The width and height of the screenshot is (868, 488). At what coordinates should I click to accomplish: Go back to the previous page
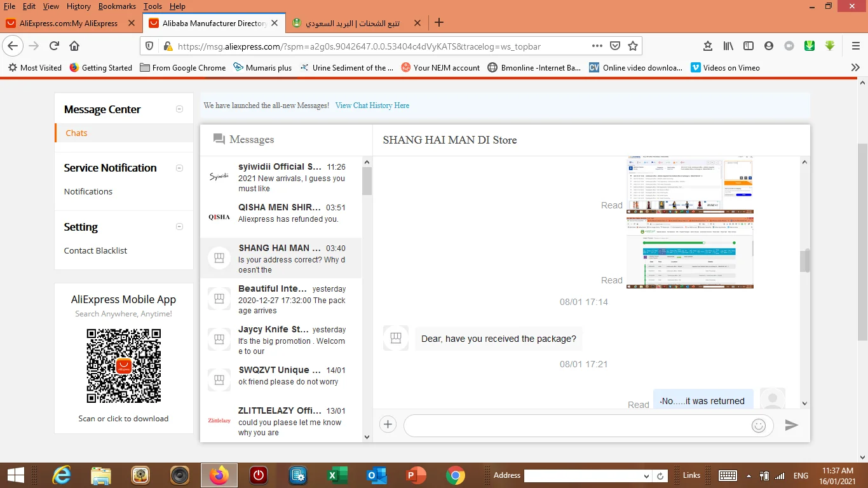coord(13,46)
